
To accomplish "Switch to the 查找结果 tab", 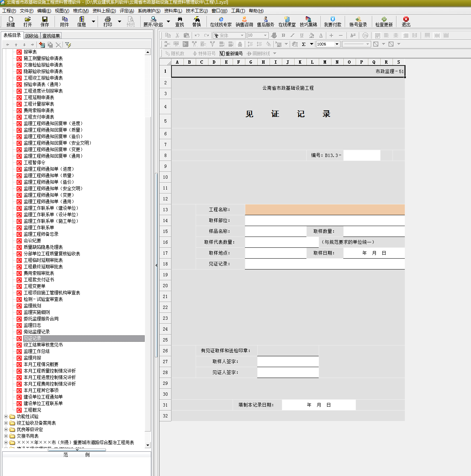I will pos(51,36).
